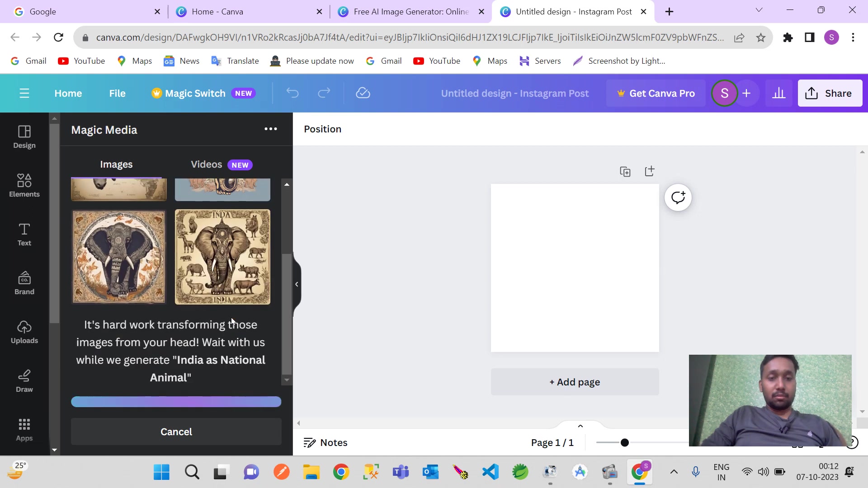
Task: Toggle the Chrome side panel icon
Action: click(x=810, y=38)
